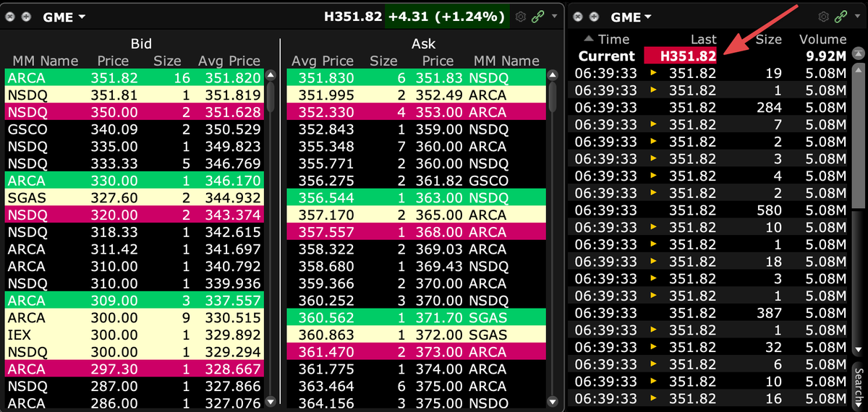Open the vertical Search tab
Screen dimensions: 868x412
point(859,386)
